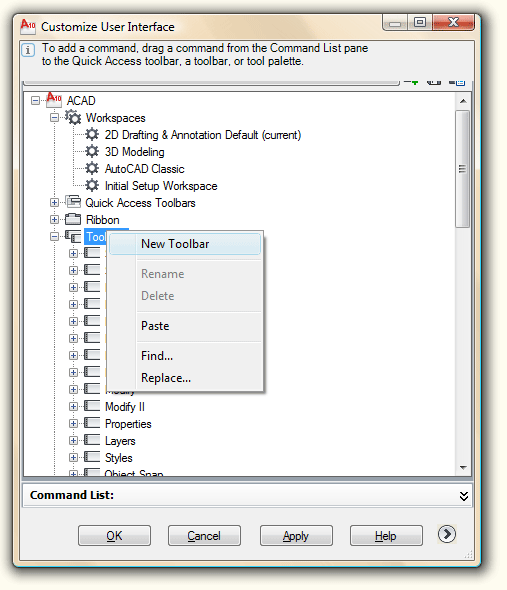Click the AutoCAD icon in the title bar
The image size is (507, 590).
click(x=28, y=26)
